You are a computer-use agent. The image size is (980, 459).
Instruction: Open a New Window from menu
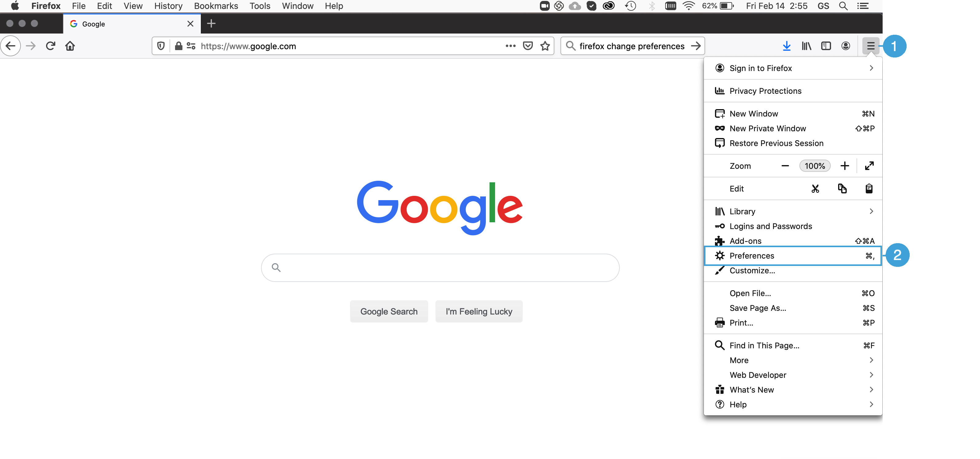(x=793, y=114)
